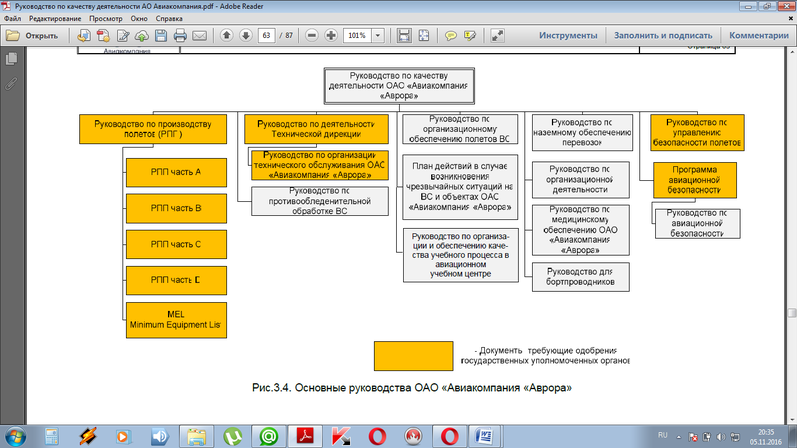Show attachments paperclip panel icon
The height and width of the screenshot is (448, 797).
click(11, 83)
